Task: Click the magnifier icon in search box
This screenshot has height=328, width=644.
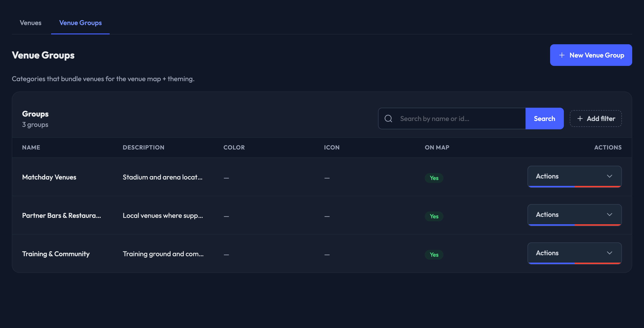Action: coord(388,119)
